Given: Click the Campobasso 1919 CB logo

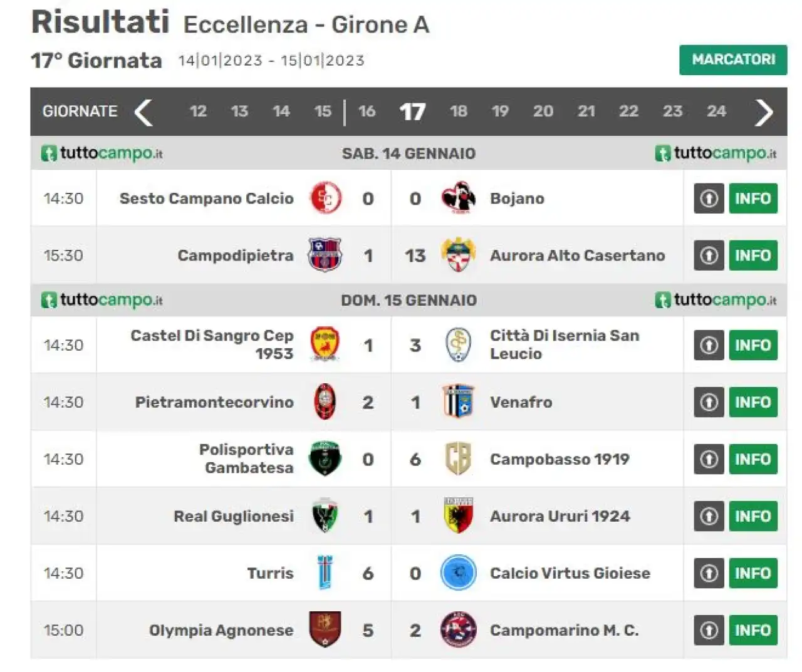Looking at the screenshot, I should point(458,459).
